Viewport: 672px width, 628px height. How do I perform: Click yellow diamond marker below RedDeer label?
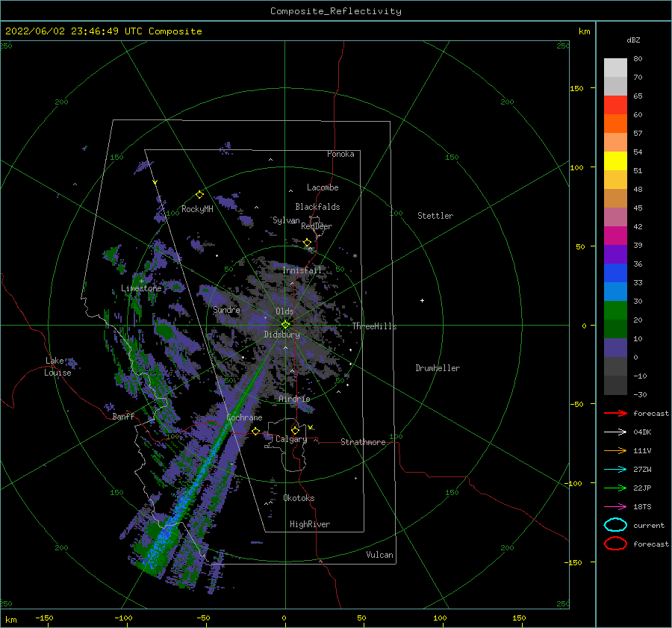(x=307, y=243)
